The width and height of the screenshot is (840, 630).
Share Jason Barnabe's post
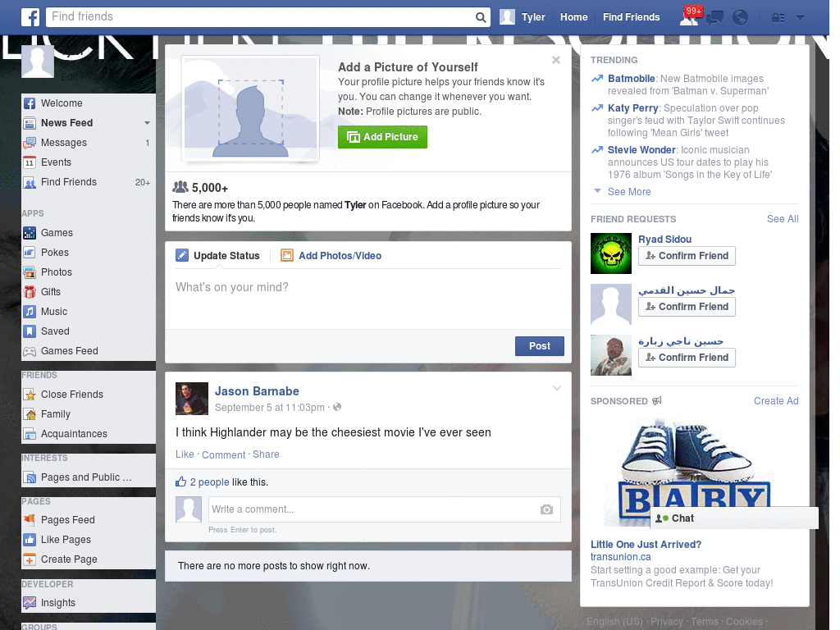[266, 454]
